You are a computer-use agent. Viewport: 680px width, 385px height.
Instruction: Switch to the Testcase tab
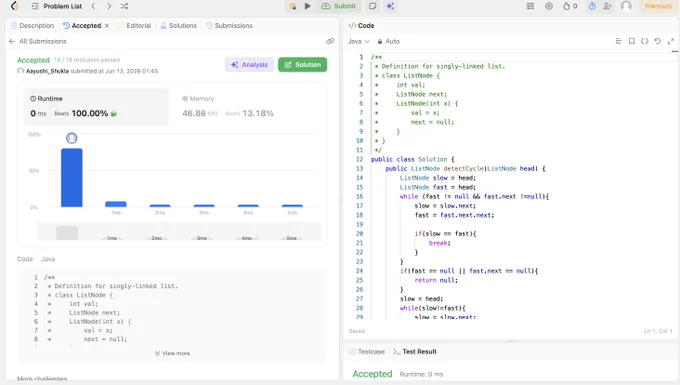(x=367, y=352)
